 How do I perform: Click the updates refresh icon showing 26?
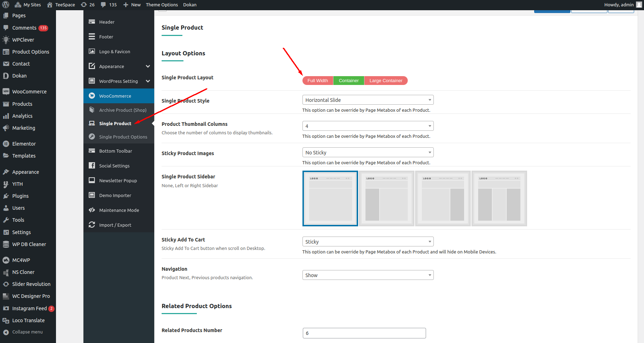pyautogui.click(x=84, y=5)
